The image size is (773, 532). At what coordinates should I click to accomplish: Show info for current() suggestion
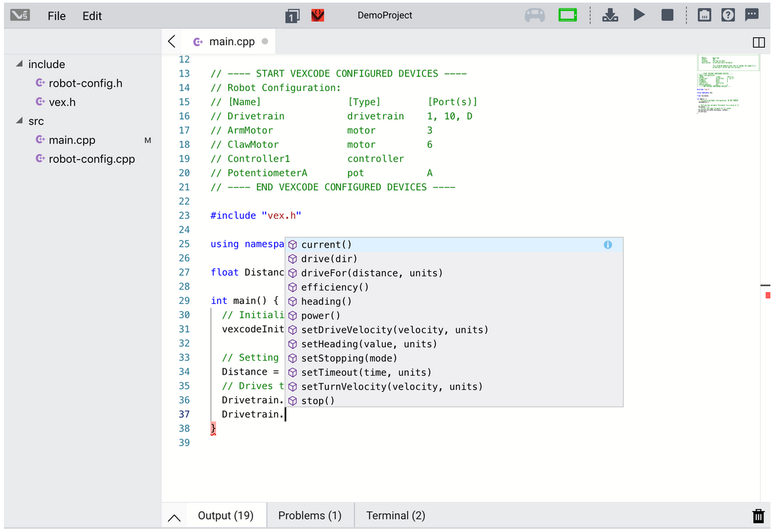point(608,244)
